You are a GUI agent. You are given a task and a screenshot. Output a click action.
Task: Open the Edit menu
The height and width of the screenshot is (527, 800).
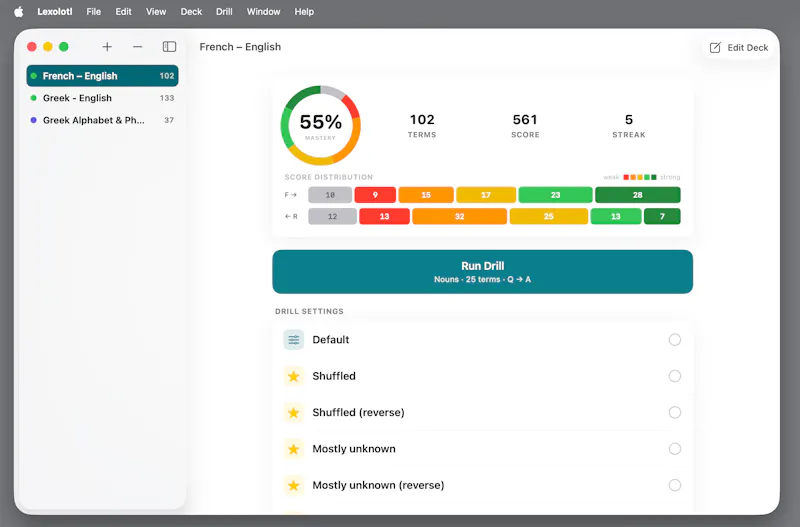click(x=123, y=12)
